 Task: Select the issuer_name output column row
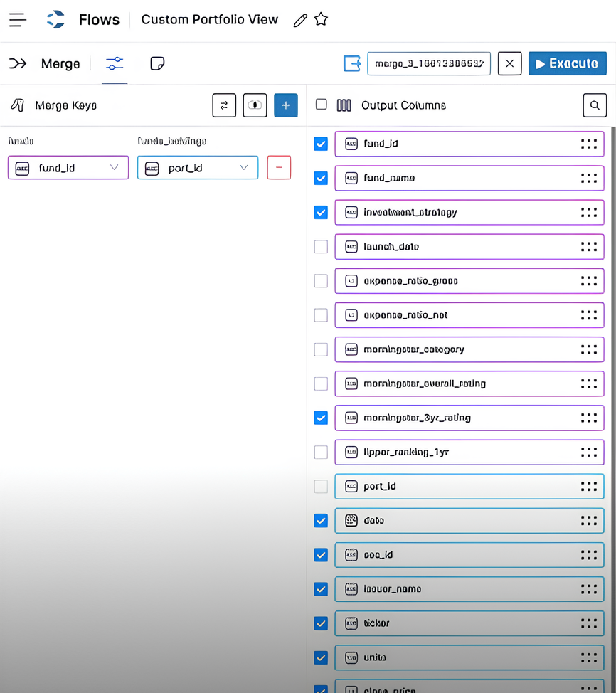pos(469,589)
